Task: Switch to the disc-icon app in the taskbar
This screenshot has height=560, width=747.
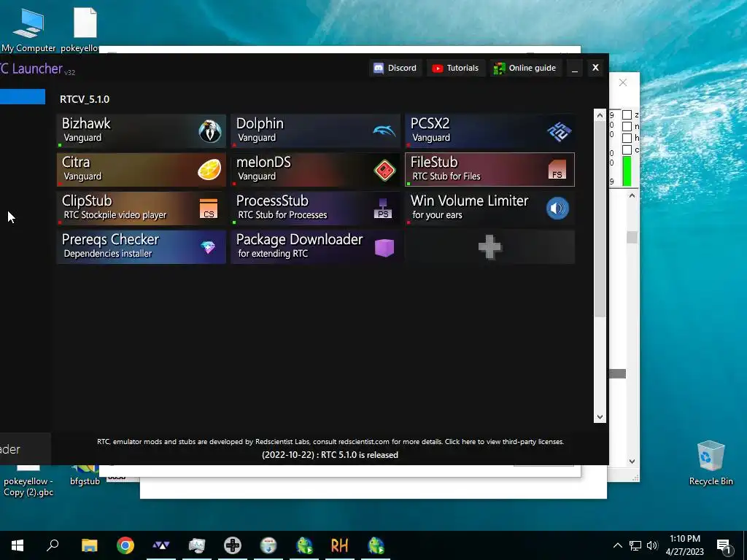Action: tap(268, 545)
